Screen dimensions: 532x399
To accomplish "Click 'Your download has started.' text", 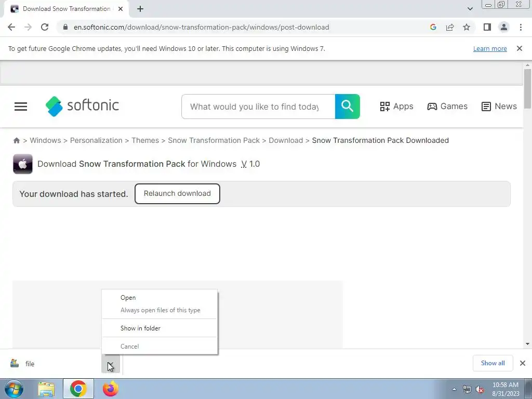I will (74, 194).
